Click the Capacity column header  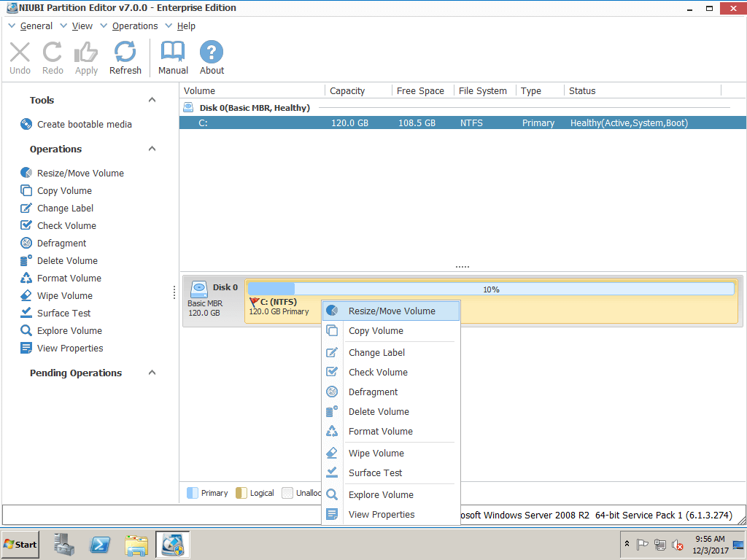[x=358, y=90]
